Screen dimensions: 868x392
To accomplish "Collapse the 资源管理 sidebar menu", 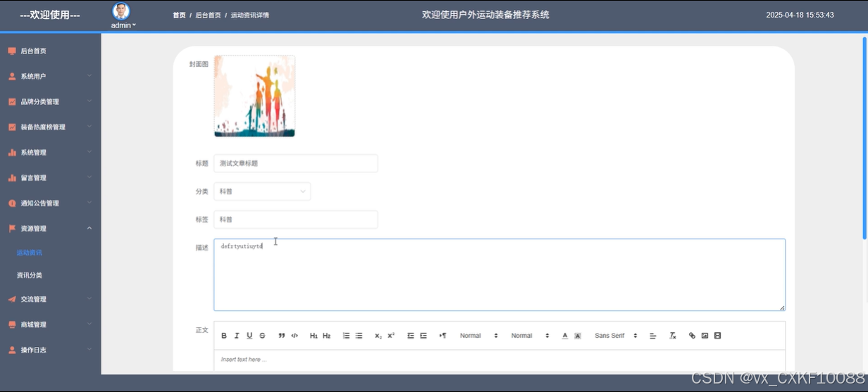I will (51, 229).
